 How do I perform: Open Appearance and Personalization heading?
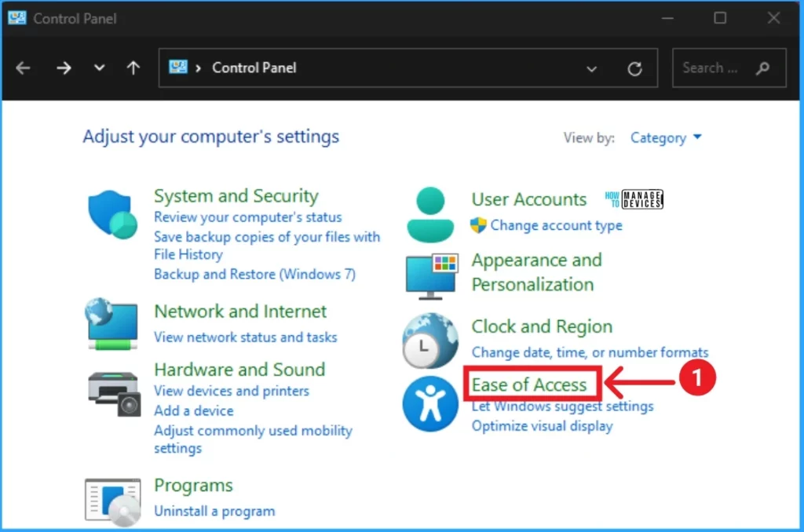point(537,272)
